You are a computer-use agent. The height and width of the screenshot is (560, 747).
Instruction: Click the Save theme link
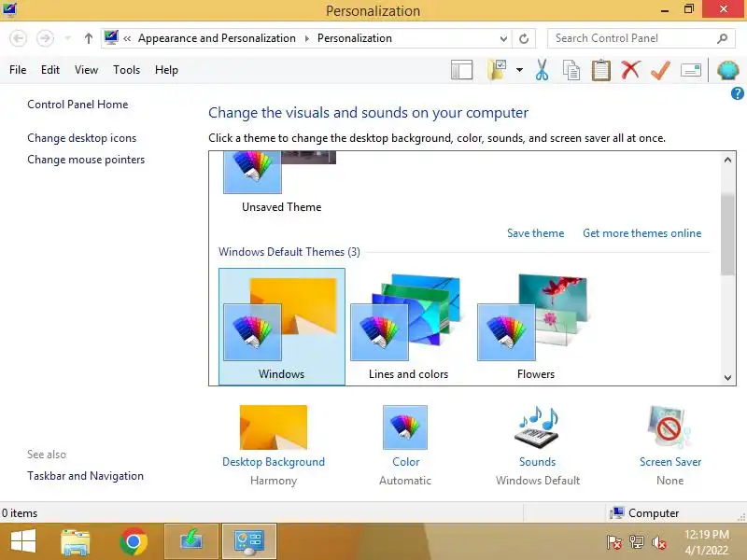(x=535, y=233)
